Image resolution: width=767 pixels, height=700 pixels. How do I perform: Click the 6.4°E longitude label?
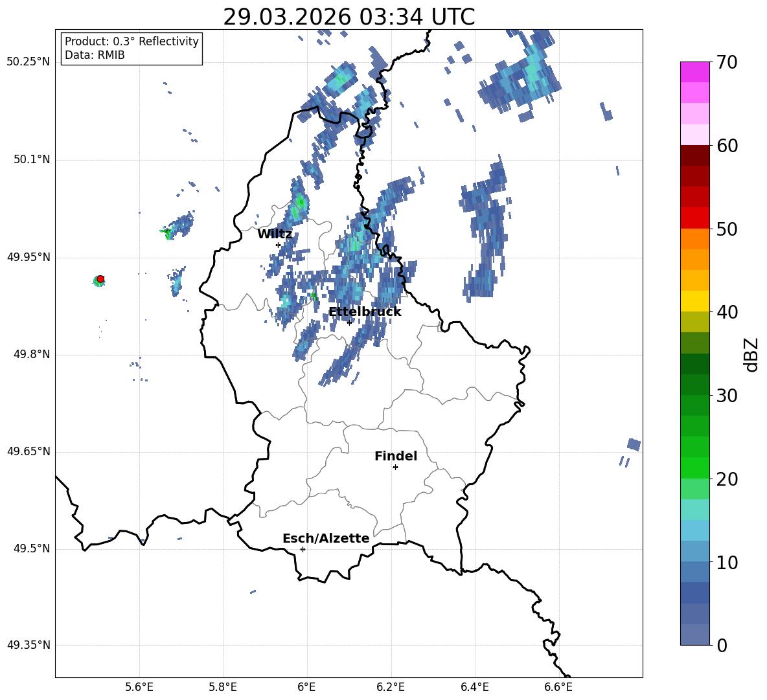pyautogui.click(x=474, y=687)
